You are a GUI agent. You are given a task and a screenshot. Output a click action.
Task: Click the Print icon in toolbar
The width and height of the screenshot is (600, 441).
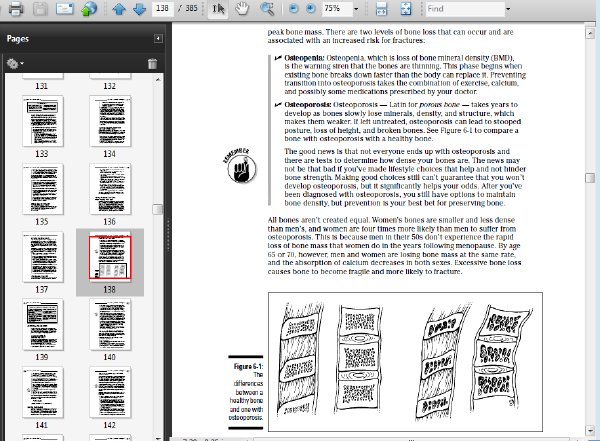[16, 8]
